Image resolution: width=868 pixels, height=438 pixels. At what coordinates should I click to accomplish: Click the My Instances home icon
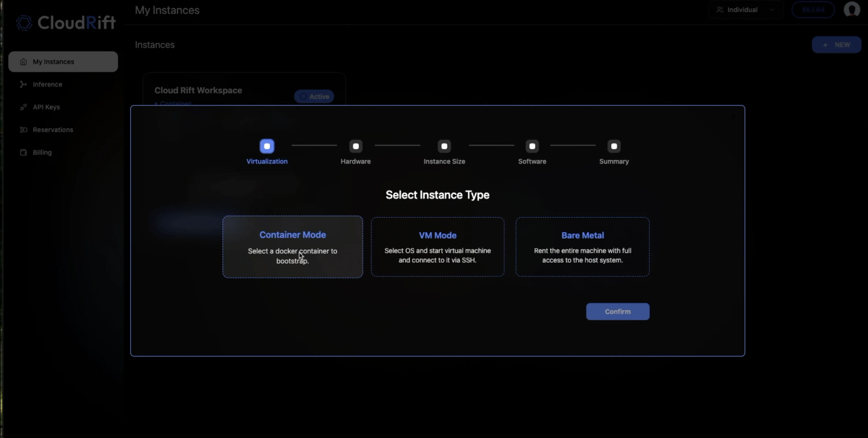click(x=23, y=62)
